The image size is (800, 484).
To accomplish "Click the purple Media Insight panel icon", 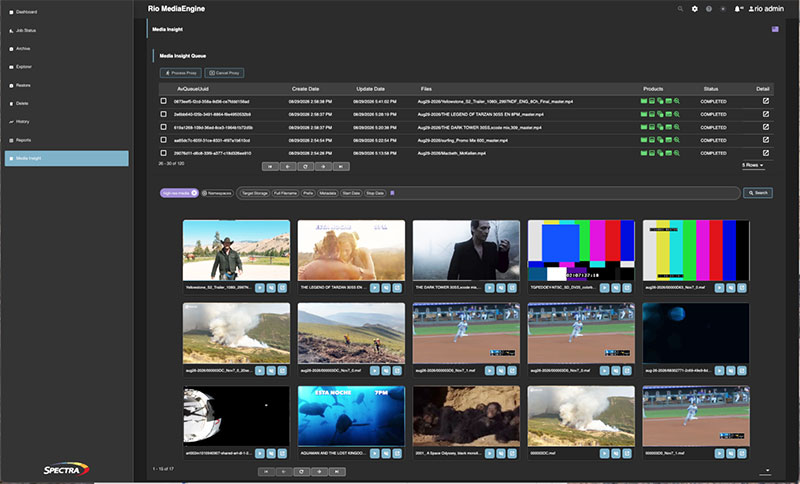I will coord(775,29).
